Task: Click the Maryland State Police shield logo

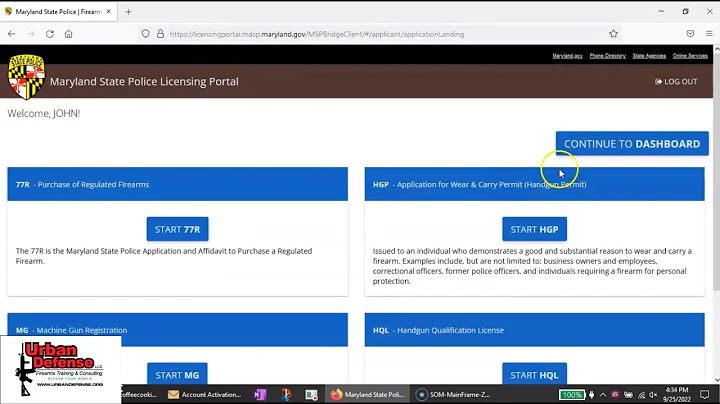Action: 27,77
